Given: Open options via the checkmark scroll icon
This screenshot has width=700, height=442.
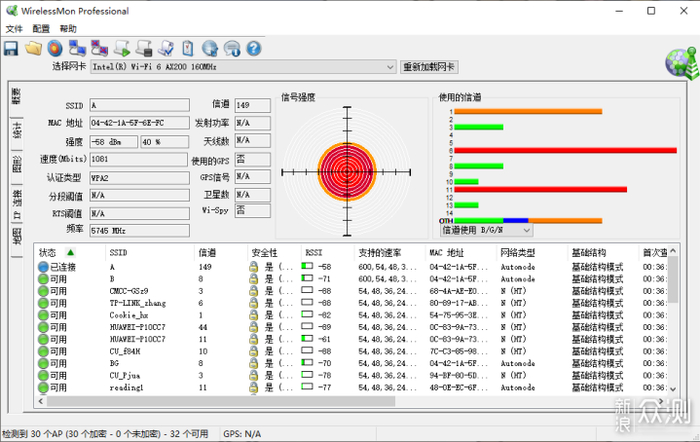Looking at the screenshot, I should point(166,48).
